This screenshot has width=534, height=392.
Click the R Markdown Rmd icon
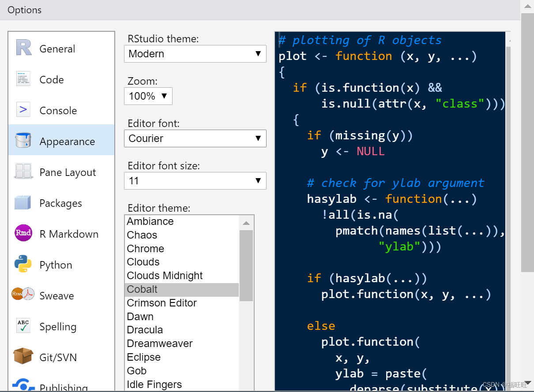(23, 233)
